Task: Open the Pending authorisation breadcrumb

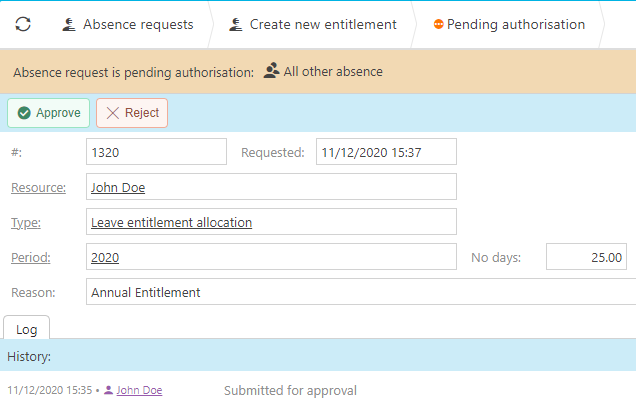Action: click(515, 24)
